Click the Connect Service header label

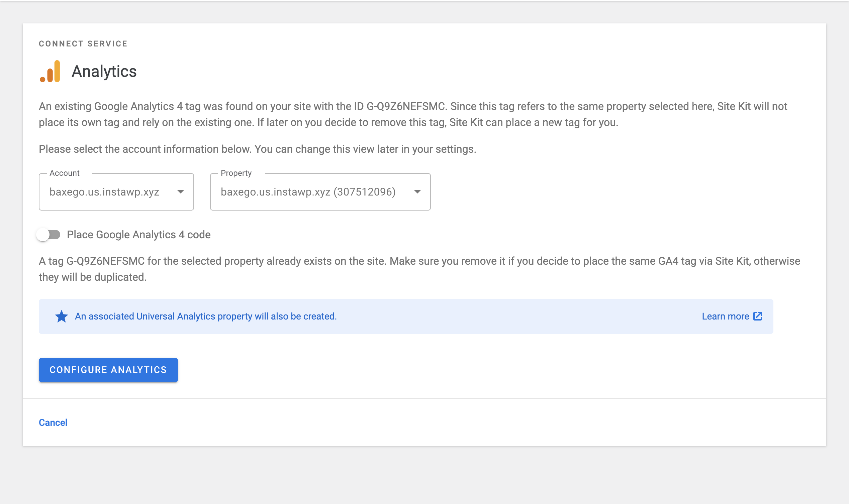click(83, 43)
